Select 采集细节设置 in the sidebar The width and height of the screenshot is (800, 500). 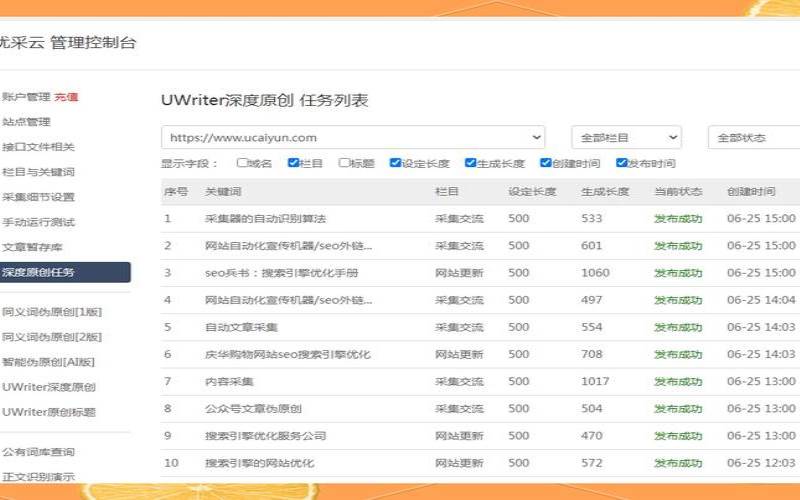pyautogui.click(x=38, y=197)
